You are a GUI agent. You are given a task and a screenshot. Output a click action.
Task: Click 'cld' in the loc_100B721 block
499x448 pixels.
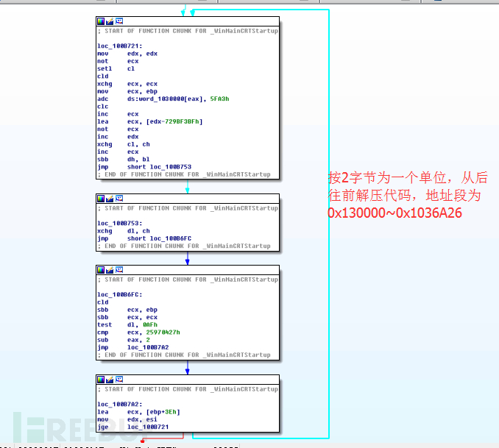pos(103,76)
